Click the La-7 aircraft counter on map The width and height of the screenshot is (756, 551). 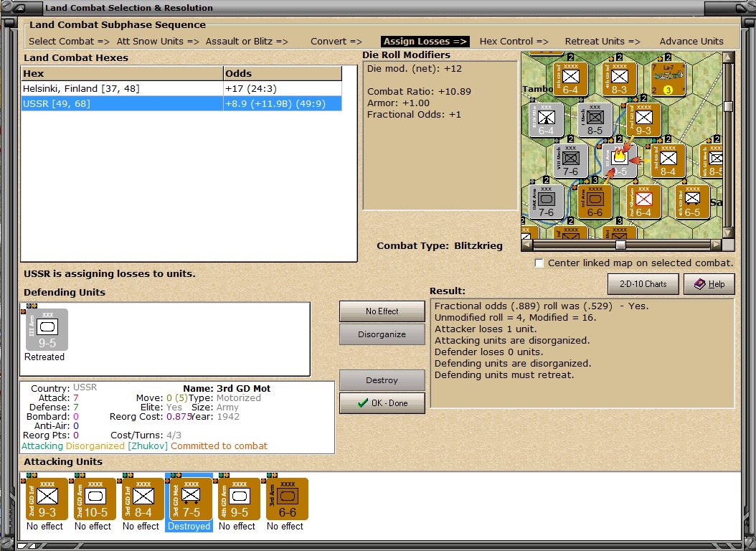(668, 79)
